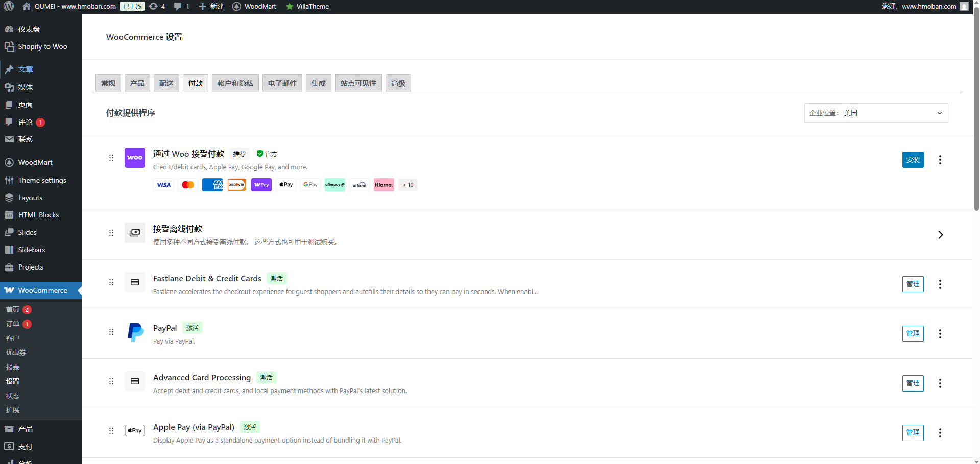This screenshot has width=980, height=464.
Task: Click the Fastlane card icon
Action: tap(135, 282)
